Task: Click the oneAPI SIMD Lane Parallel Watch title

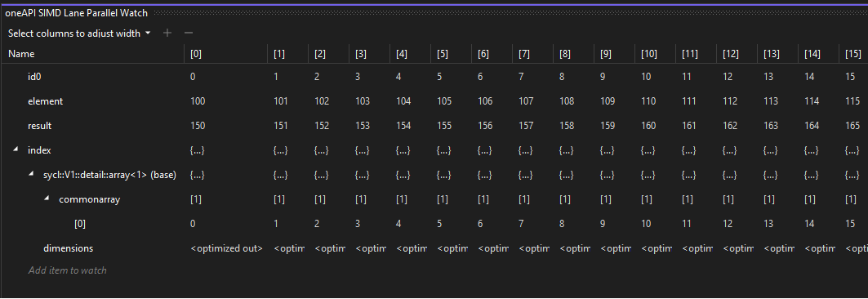Action: (76, 13)
